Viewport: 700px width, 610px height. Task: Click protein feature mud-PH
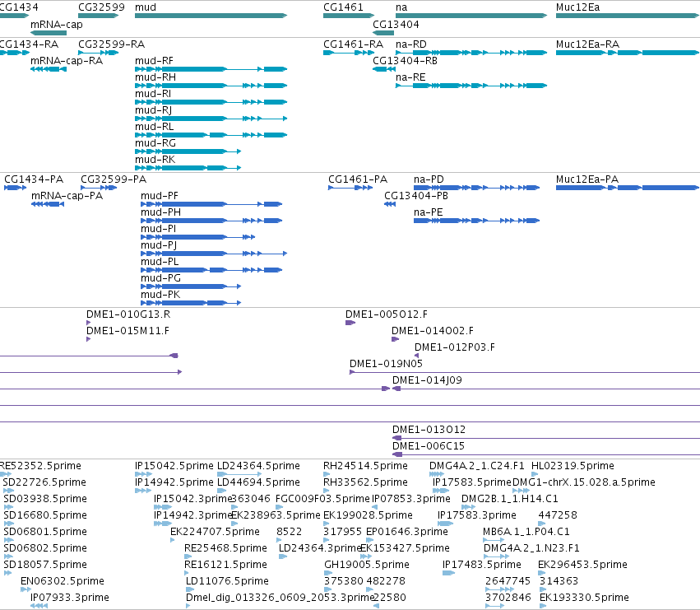pos(211,221)
